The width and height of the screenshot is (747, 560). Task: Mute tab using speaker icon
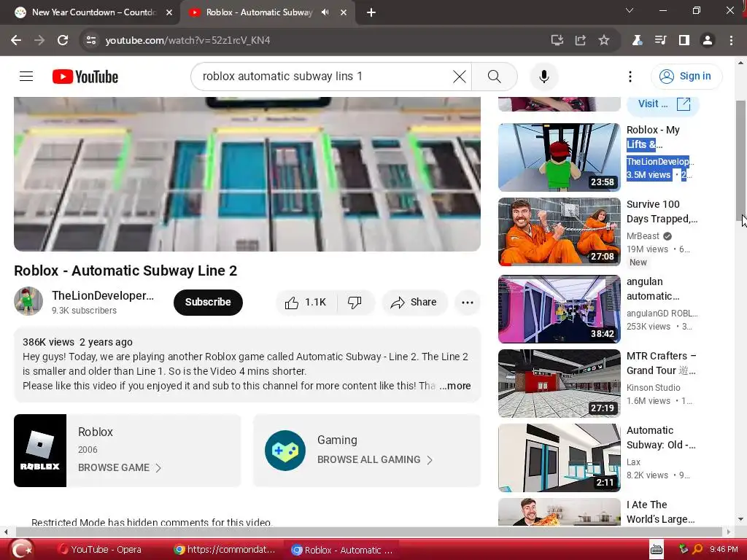pyautogui.click(x=325, y=12)
